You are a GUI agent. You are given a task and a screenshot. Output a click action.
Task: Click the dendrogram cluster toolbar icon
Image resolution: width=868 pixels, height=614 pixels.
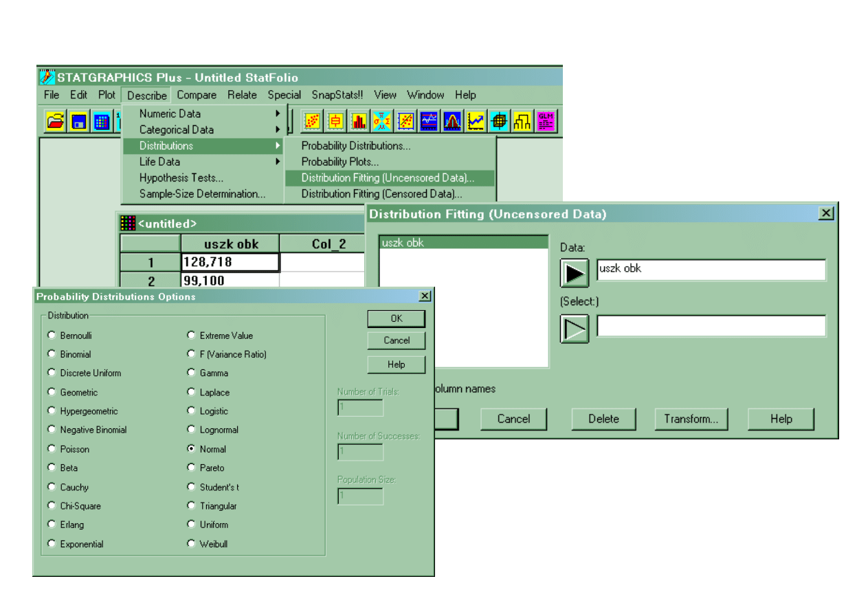[x=523, y=121]
